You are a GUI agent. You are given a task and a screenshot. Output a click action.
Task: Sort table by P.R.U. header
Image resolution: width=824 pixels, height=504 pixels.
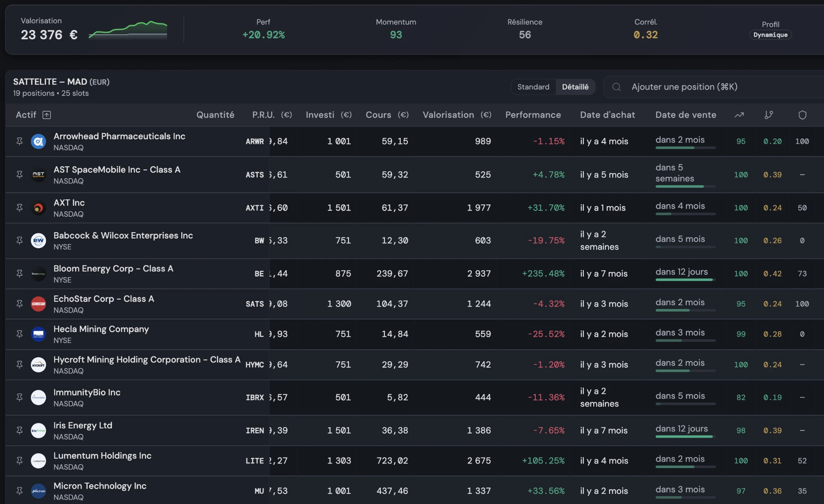pyautogui.click(x=272, y=115)
